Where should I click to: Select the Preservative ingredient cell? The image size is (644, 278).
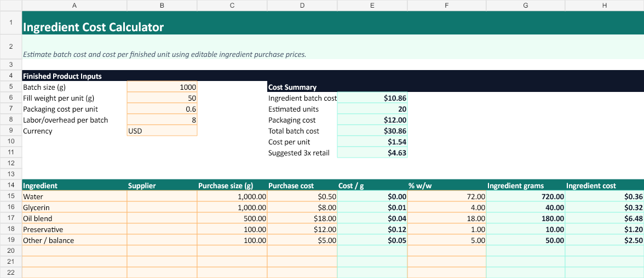(74, 229)
